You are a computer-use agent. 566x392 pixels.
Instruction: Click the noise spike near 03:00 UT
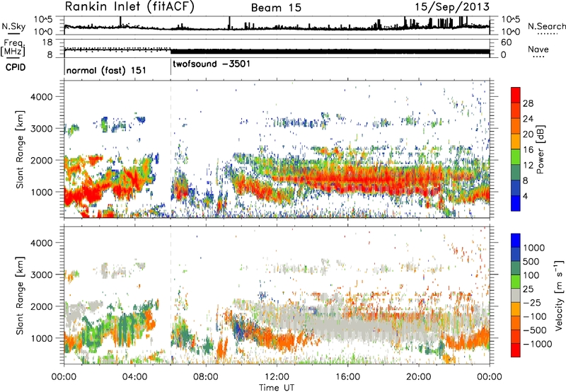click(120, 21)
